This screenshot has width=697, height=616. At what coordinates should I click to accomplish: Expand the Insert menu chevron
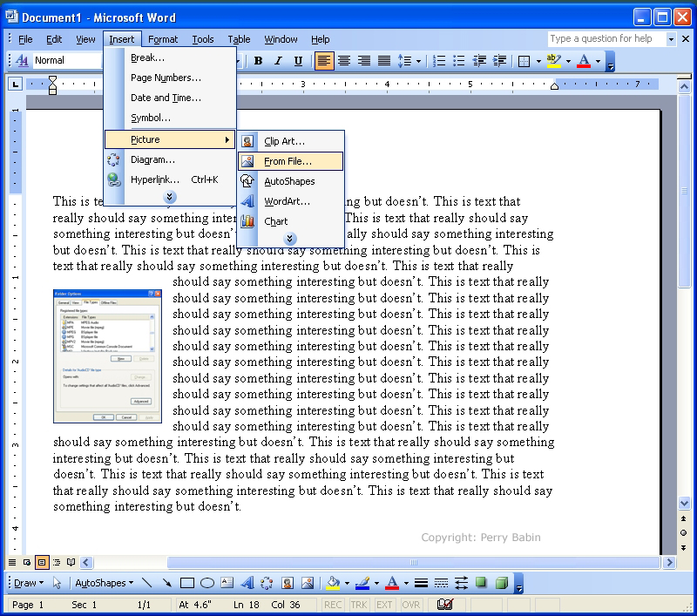click(x=169, y=197)
